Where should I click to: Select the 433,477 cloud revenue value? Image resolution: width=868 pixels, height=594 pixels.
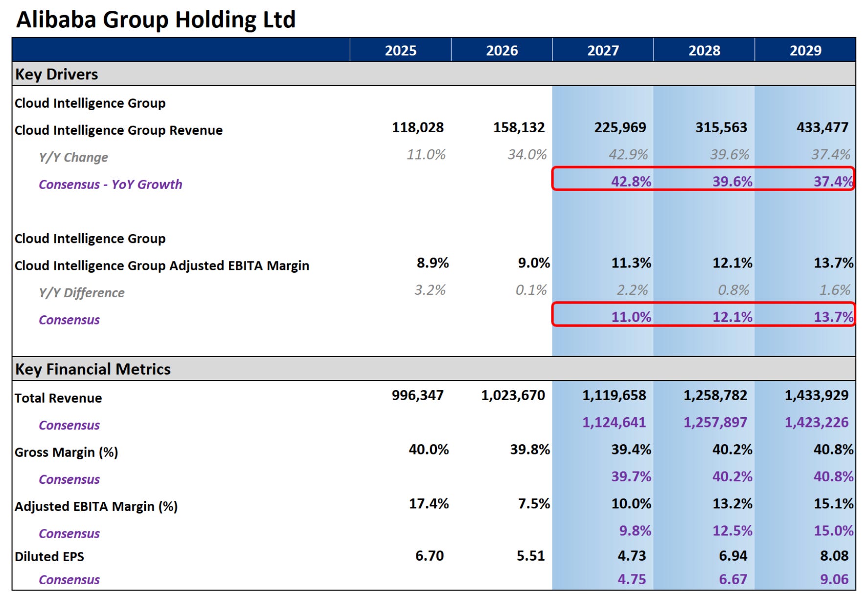[822, 127]
